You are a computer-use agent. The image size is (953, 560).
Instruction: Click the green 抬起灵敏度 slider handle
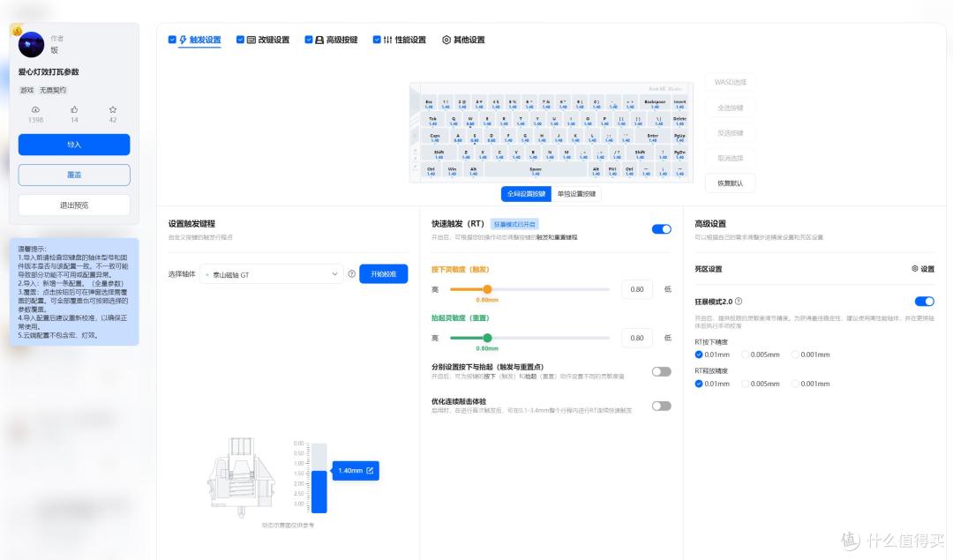click(487, 338)
